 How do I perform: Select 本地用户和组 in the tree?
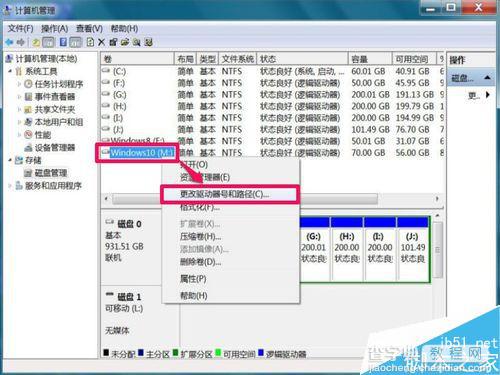59,122
